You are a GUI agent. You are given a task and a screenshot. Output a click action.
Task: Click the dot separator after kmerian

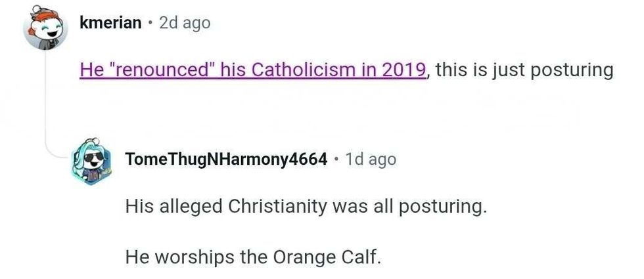[150, 23]
